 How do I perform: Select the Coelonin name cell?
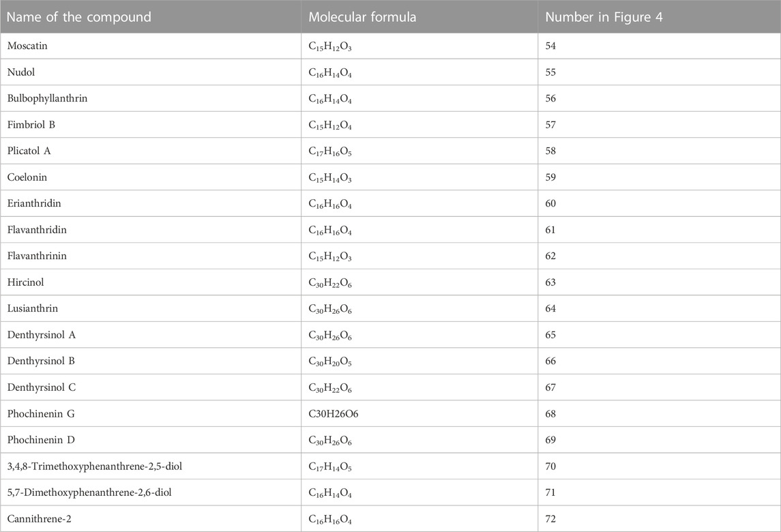27,177
